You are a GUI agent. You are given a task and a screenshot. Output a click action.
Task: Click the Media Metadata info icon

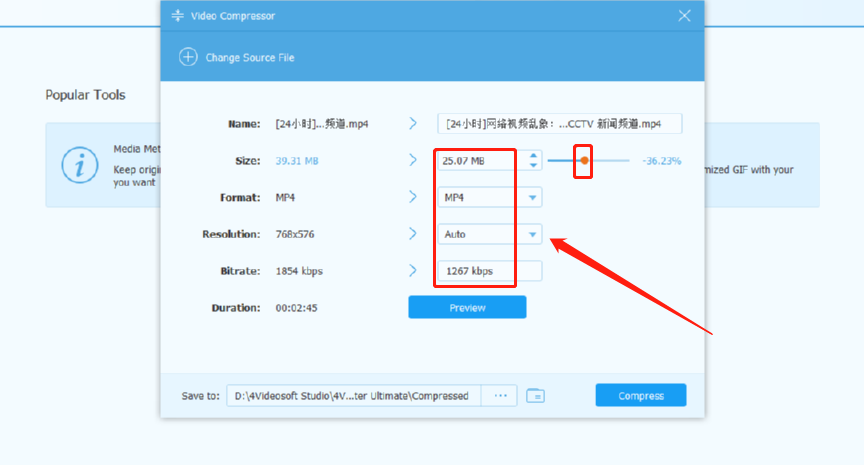(80, 165)
